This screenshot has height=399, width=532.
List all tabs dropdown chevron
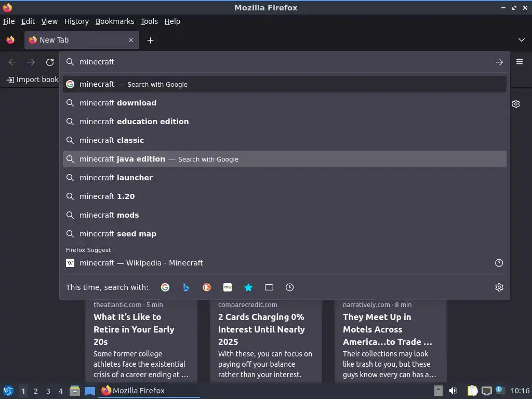tap(522, 40)
